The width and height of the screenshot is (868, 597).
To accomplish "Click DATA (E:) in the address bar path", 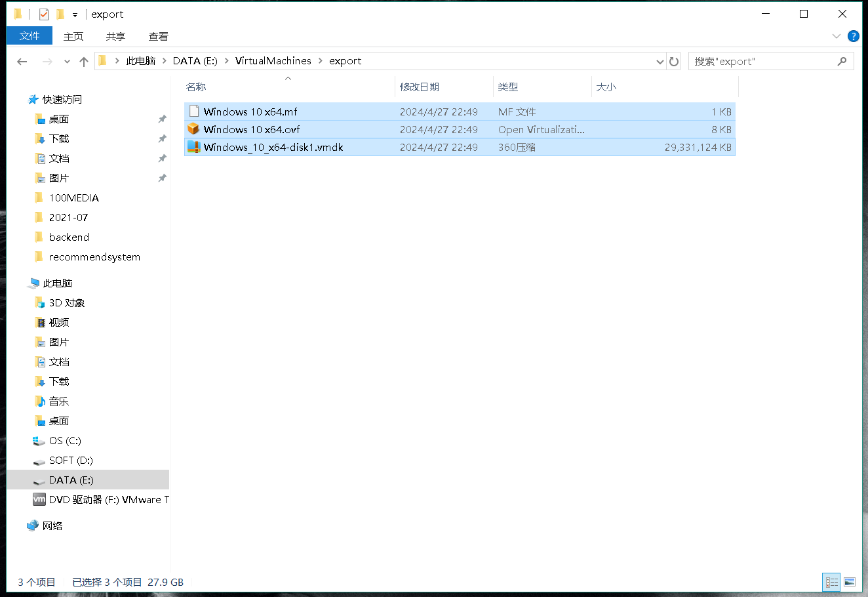I will coord(195,61).
